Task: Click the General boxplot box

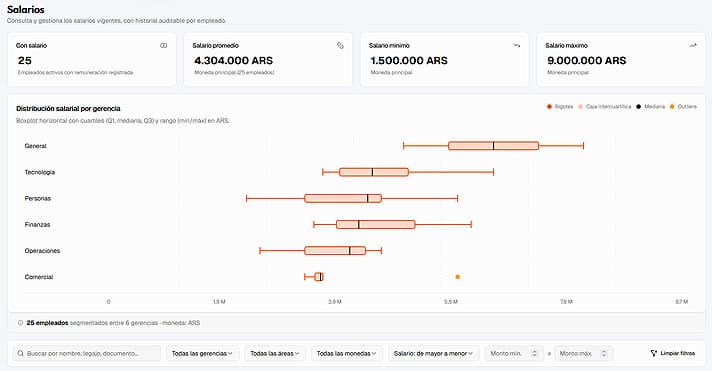Action: coord(493,146)
